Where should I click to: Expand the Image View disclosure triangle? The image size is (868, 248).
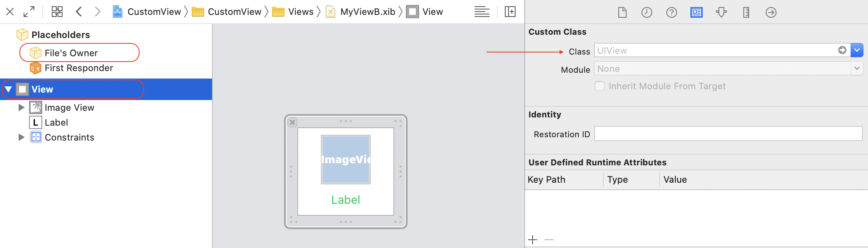pos(22,107)
